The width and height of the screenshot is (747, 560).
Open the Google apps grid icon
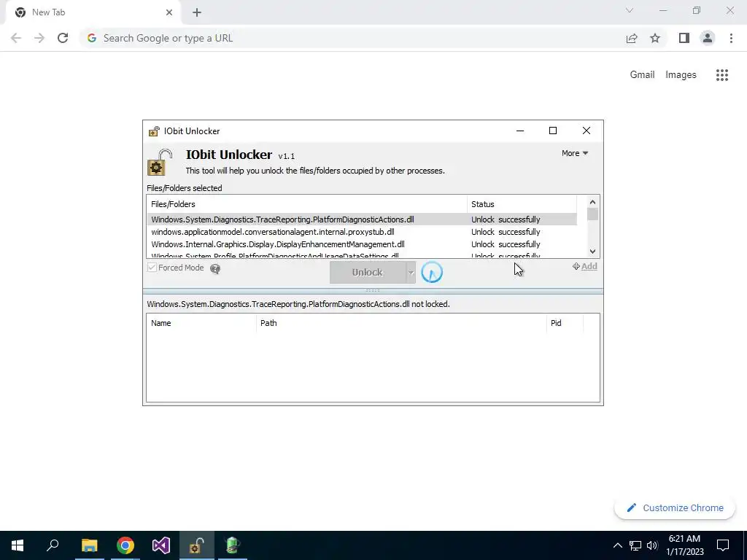tap(722, 75)
